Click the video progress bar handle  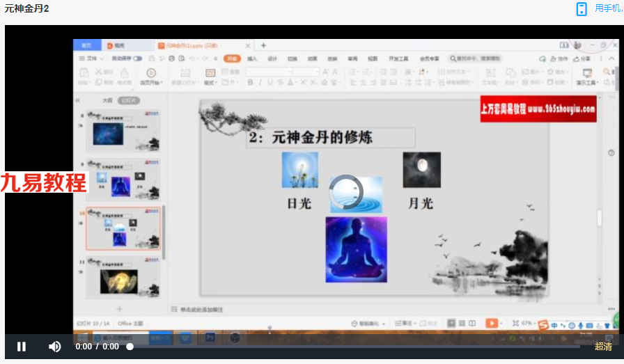click(130, 347)
